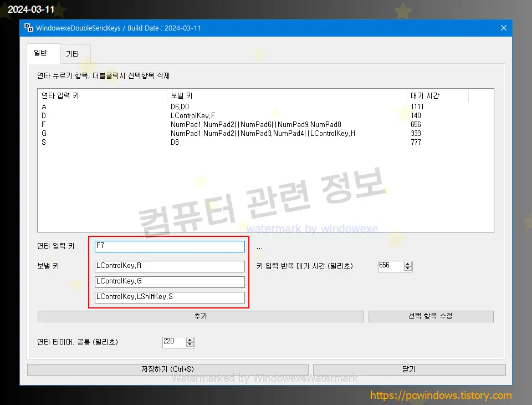Click the D8 send key cell

coord(175,142)
